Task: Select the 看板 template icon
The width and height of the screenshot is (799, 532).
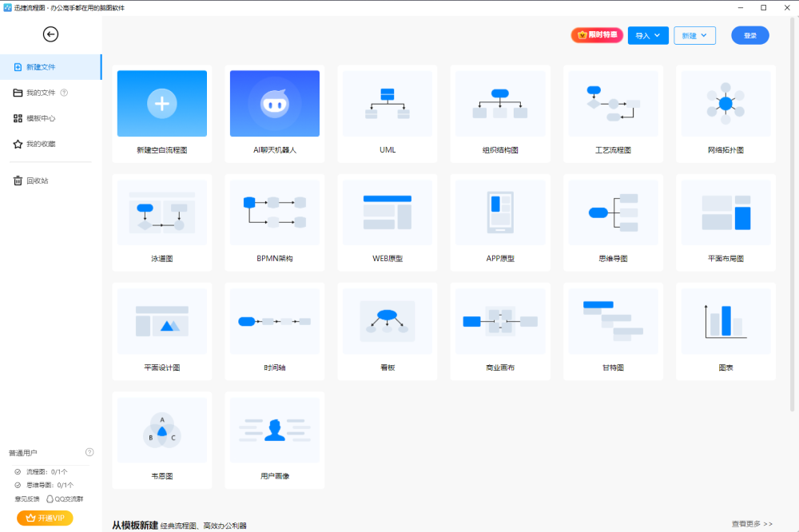Action: click(x=388, y=321)
